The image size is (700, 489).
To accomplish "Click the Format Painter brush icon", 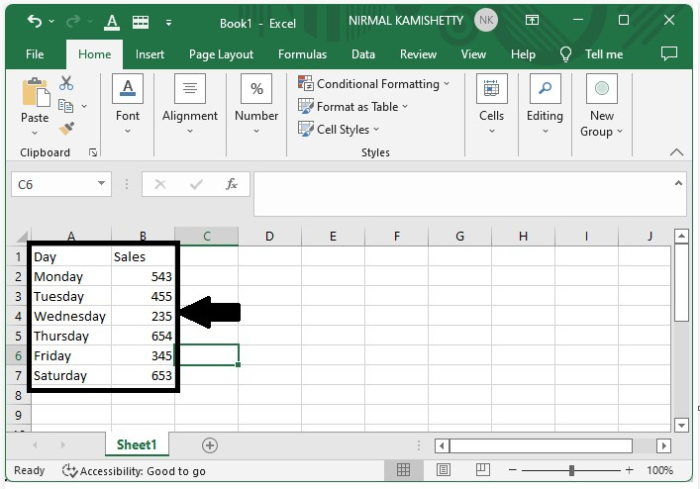I will point(67,128).
